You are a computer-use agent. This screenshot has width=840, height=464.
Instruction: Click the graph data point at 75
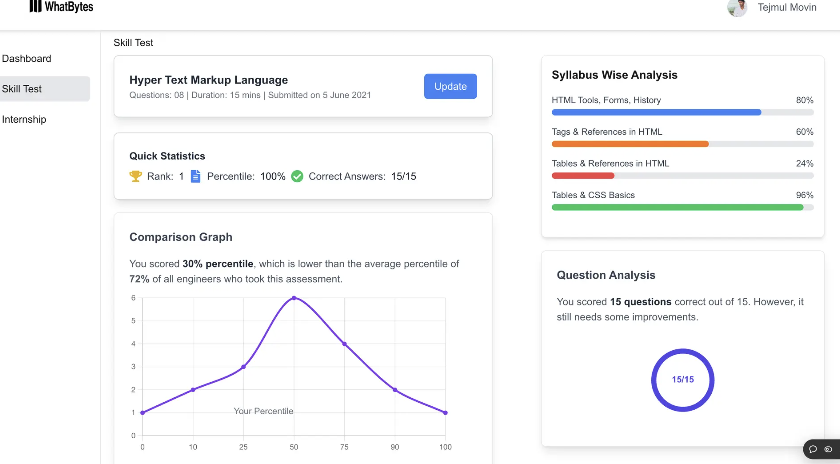click(344, 344)
